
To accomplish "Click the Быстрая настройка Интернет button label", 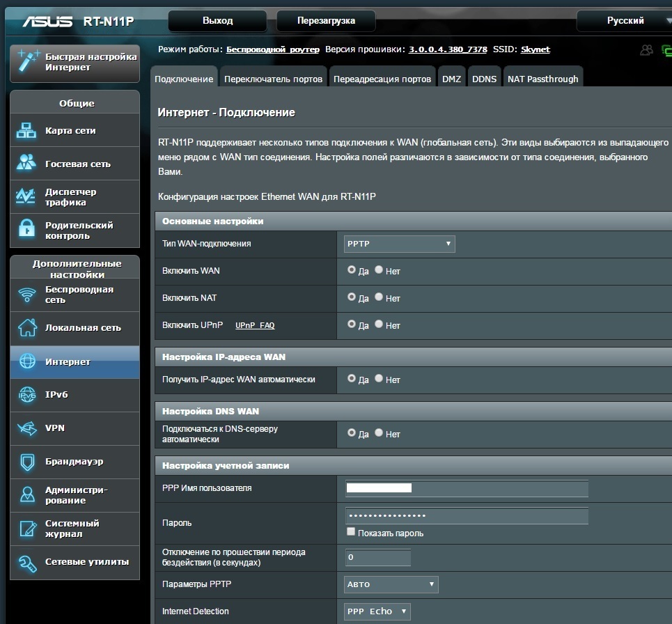I will pos(91,62).
